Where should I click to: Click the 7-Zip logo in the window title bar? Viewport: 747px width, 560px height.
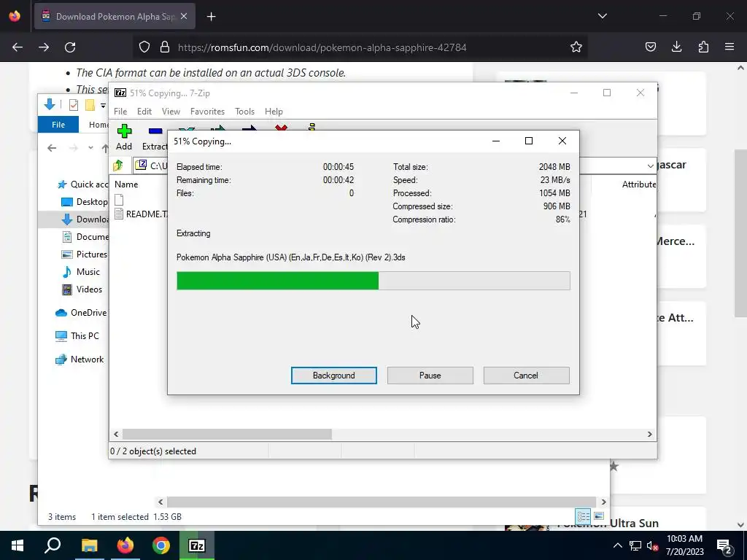(x=120, y=93)
